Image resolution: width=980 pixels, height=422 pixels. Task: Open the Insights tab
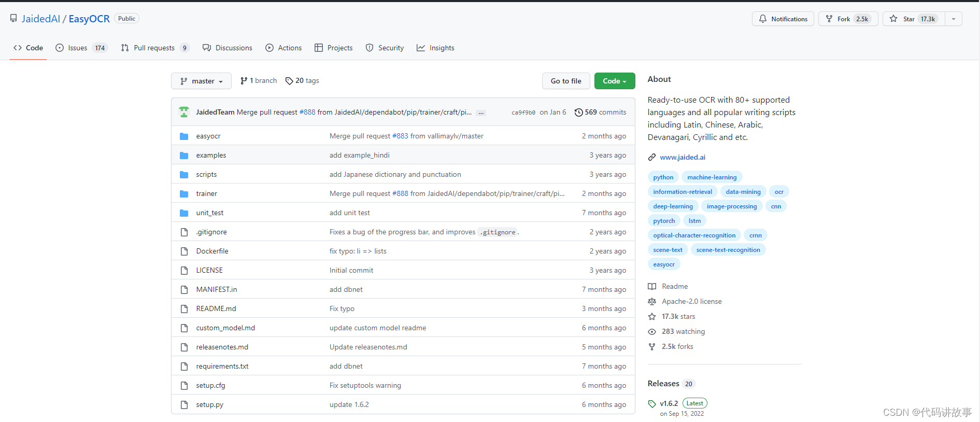pos(435,48)
